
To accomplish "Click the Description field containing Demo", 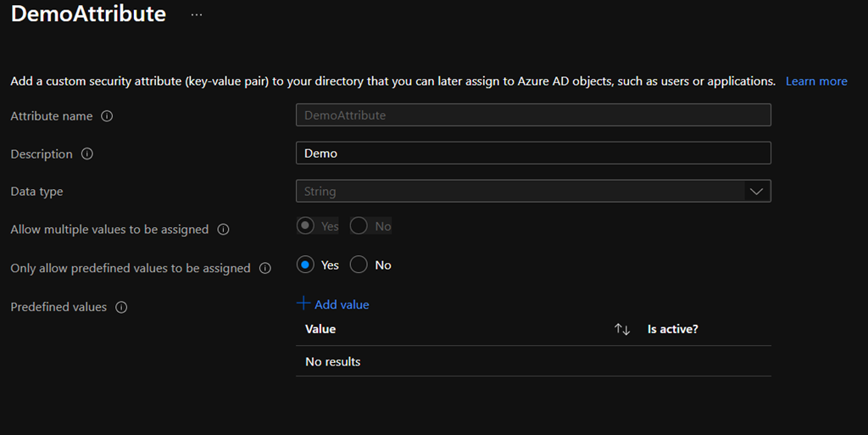I will pyautogui.click(x=533, y=153).
